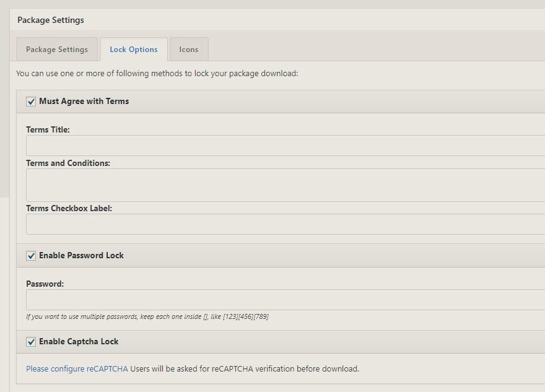Switch to the Icons tab
545x392 pixels.
tap(189, 49)
